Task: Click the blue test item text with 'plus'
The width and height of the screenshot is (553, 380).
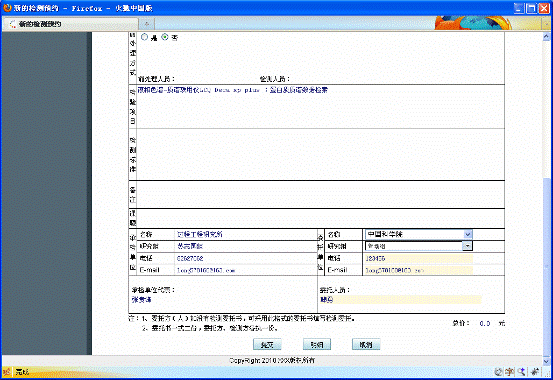Action: [232, 90]
